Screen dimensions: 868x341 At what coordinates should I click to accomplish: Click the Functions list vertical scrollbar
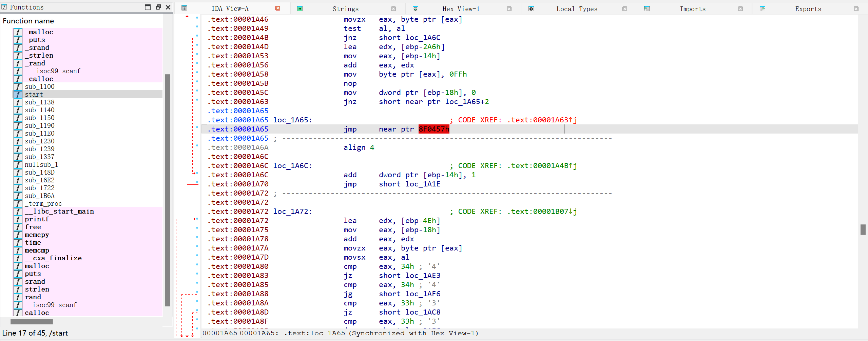point(168,190)
